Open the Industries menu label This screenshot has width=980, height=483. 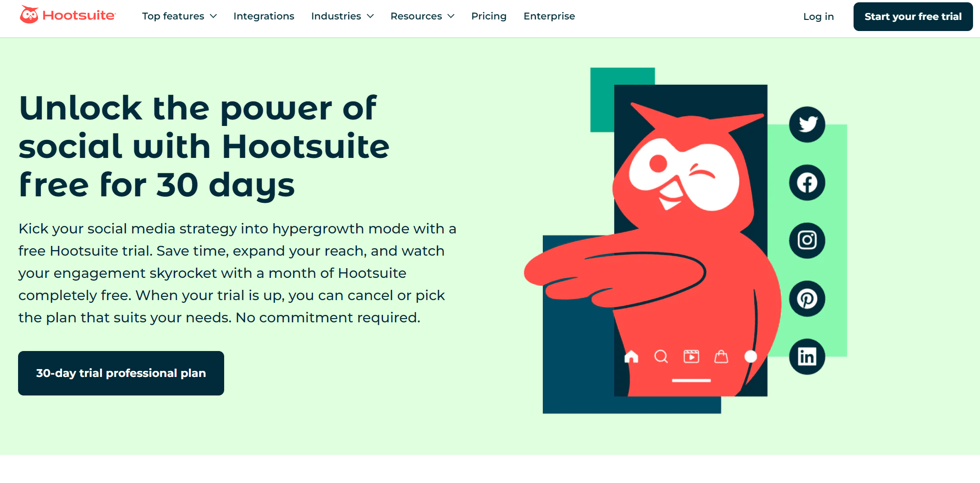tap(336, 16)
